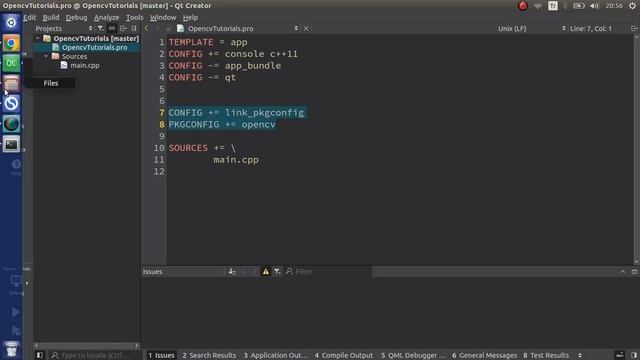The image size is (640, 360).
Task: Open Terminal from the dock
Action: (x=11, y=144)
